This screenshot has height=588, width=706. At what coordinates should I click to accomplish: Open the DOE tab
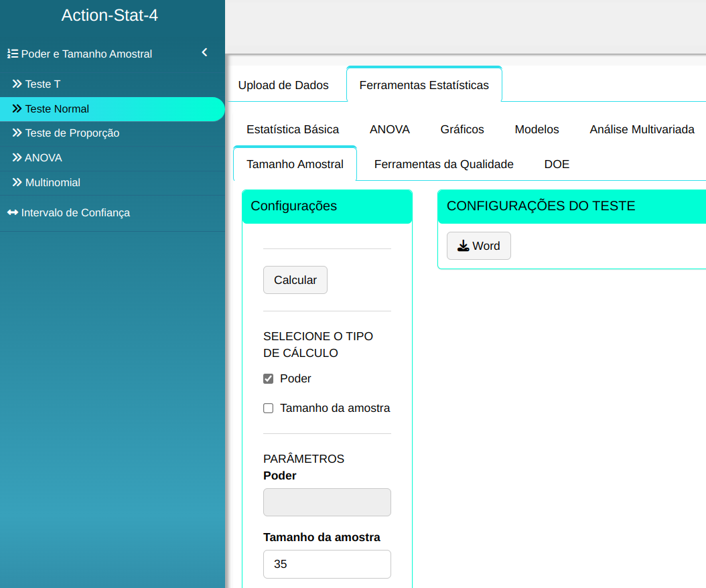click(x=557, y=164)
